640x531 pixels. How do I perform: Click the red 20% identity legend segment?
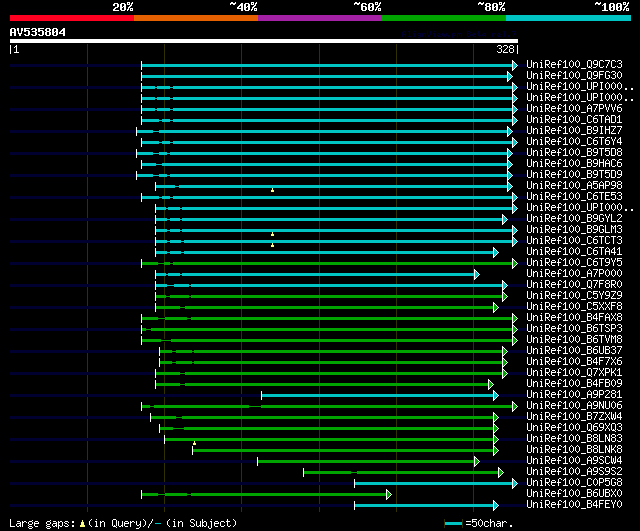point(72,18)
